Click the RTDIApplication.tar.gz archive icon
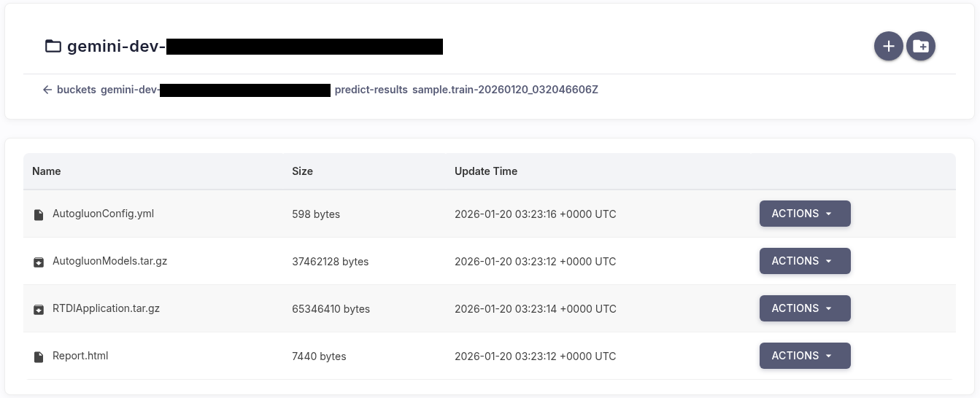This screenshot has height=398, width=980. (x=39, y=309)
